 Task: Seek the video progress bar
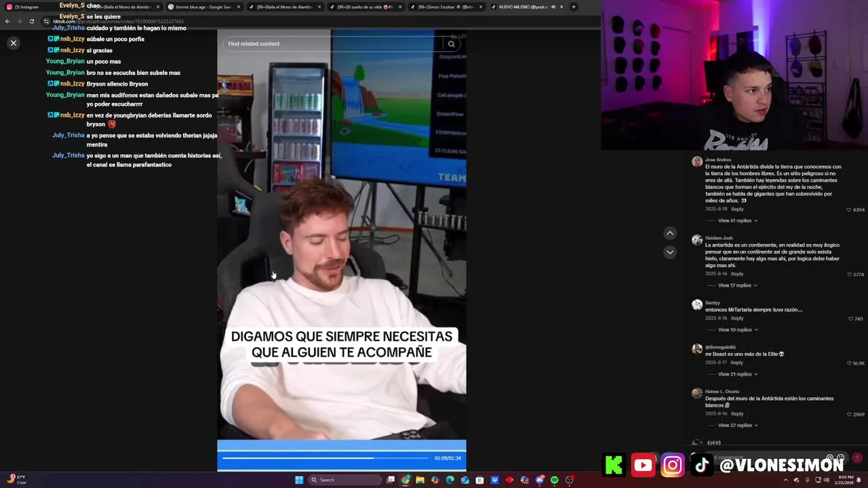tap(325, 458)
